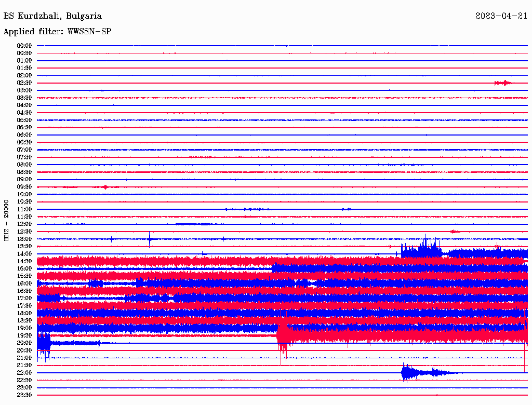Click the 11:00 time label
The image size is (532, 405).
click(24, 209)
